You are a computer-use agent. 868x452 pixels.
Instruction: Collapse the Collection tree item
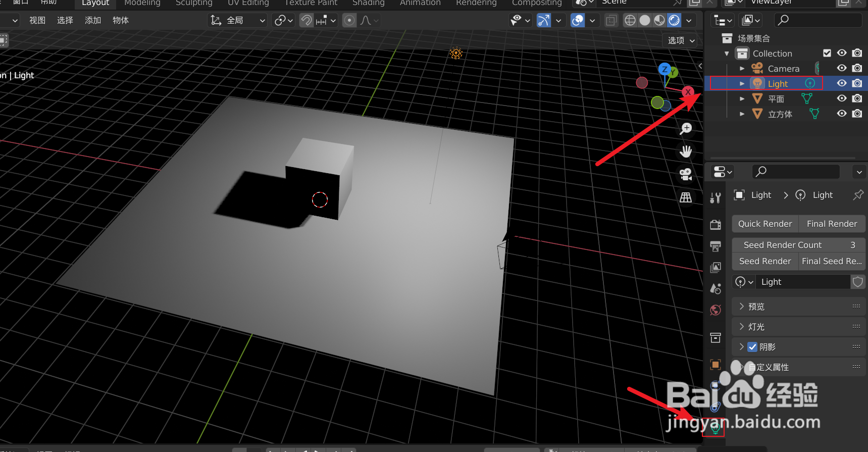pyautogui.click(x=727, y=53)
